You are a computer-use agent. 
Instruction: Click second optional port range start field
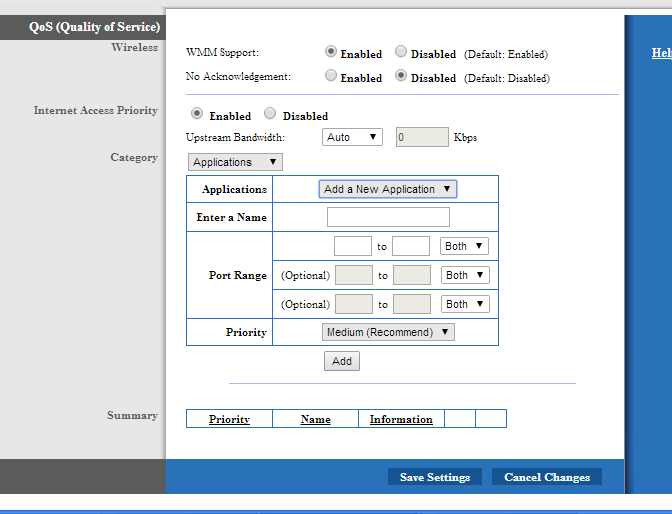354,275
